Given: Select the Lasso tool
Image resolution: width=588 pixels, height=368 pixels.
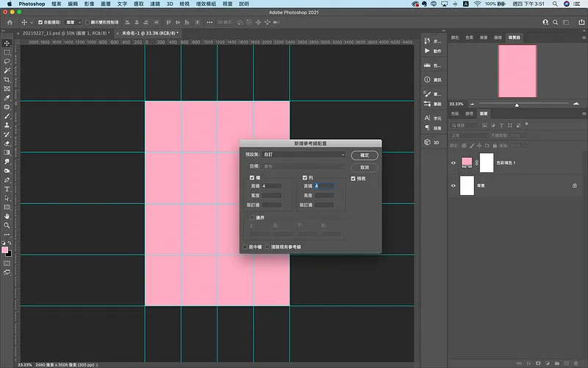Looking at the screenshot, I should 7,61.
